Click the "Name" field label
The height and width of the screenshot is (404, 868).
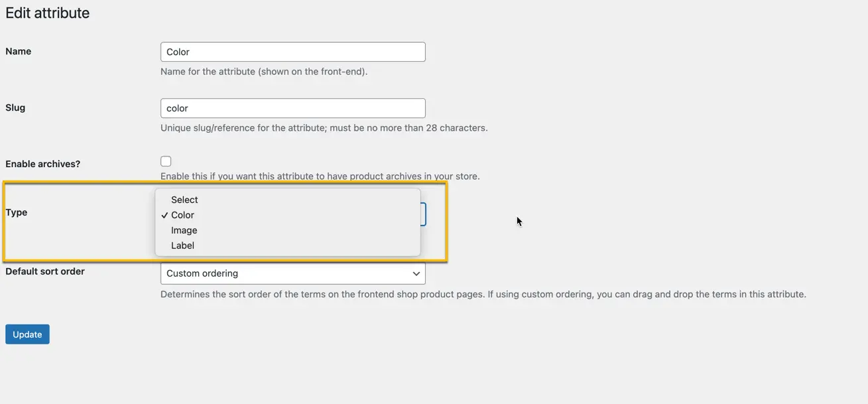[x=19, y=51]
